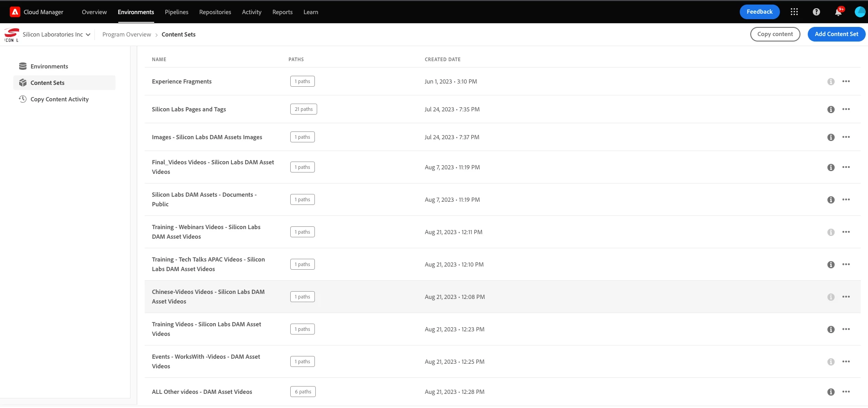The height and width of the screenshot is (408, 868).
Task: Open more options for Experience Fragments
Action: tap(846, 81)
